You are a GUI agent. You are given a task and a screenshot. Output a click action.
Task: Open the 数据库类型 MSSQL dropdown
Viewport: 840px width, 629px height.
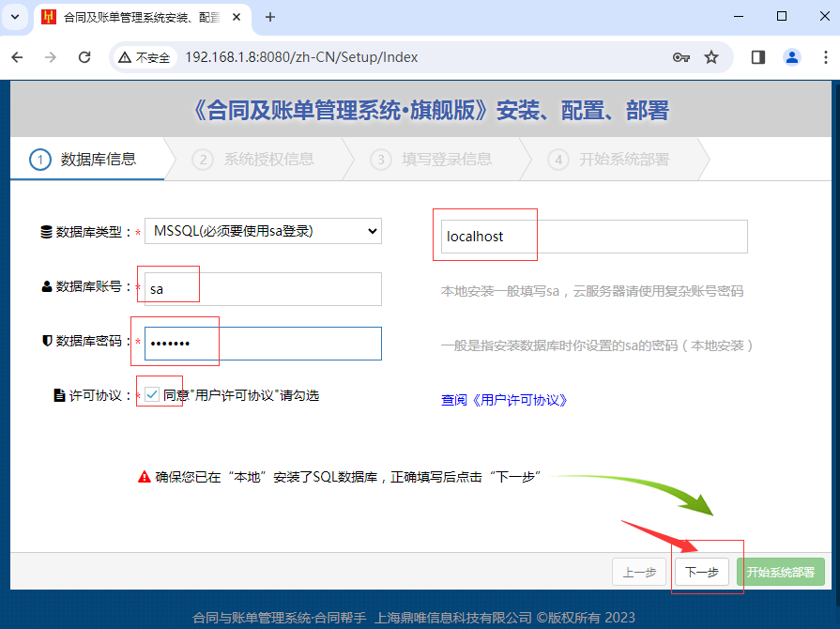pyautogui.click(x=263, y=231)
